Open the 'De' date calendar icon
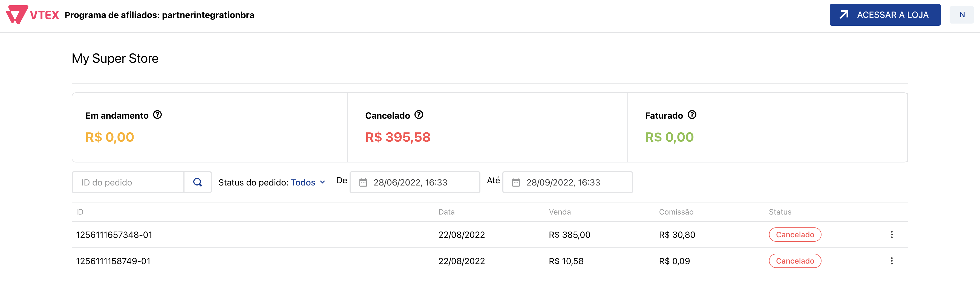The image size is (980, 297). (x=362, y=182)
